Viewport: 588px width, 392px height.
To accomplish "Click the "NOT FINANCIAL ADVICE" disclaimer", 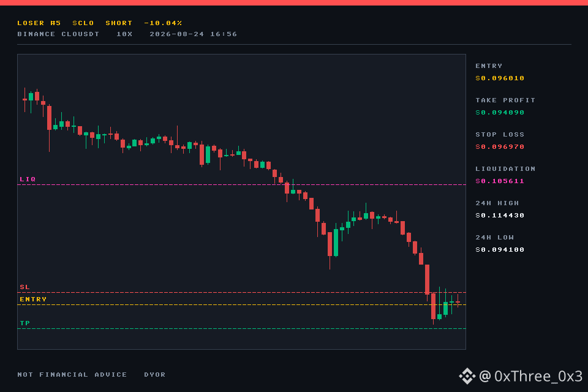I will pyautogui.click(x=72, y=375).
